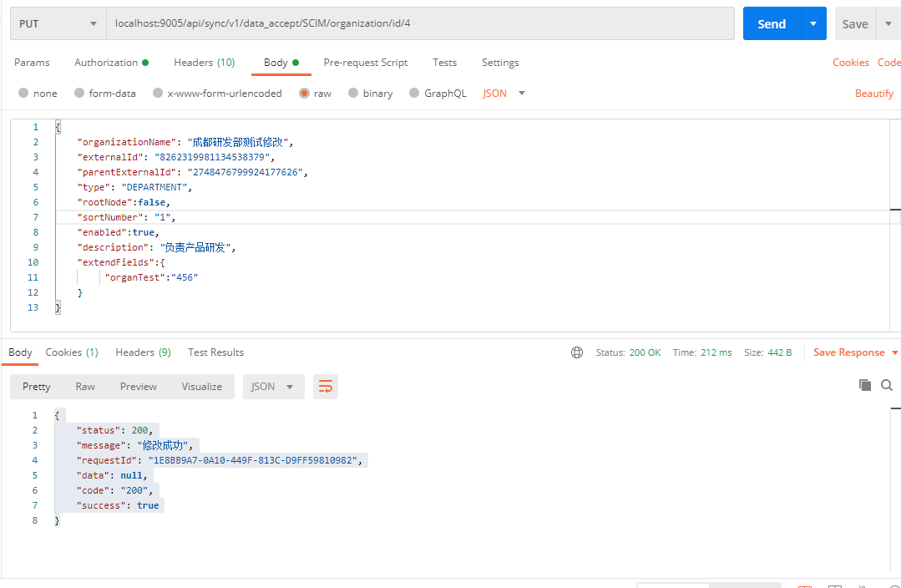
Task: Click the wrap lines icon in response toolbar
Action: tap(326, 387)
